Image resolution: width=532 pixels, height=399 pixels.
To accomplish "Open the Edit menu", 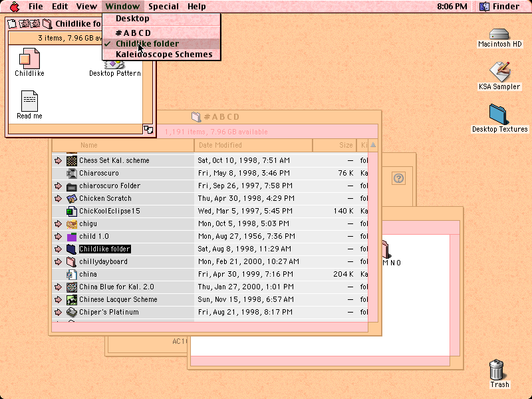I will pos(60,7).
